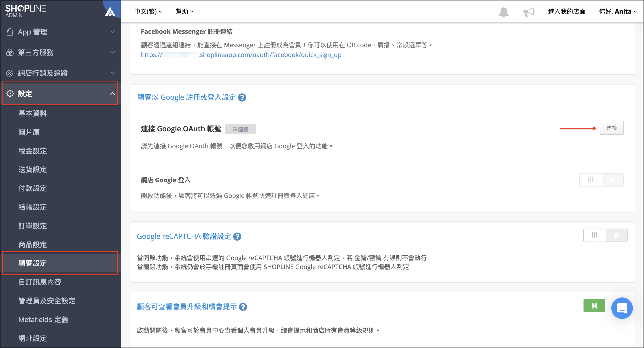Expand 網店行銷及追蹤 chevron
Screen dimensions: 644x348
pos(113,73)
